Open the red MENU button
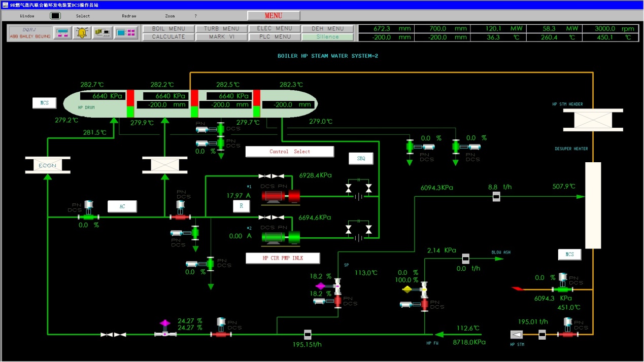The height and width of the screenshot is (362, 644). pyautogui.click(x=274, y=16)
